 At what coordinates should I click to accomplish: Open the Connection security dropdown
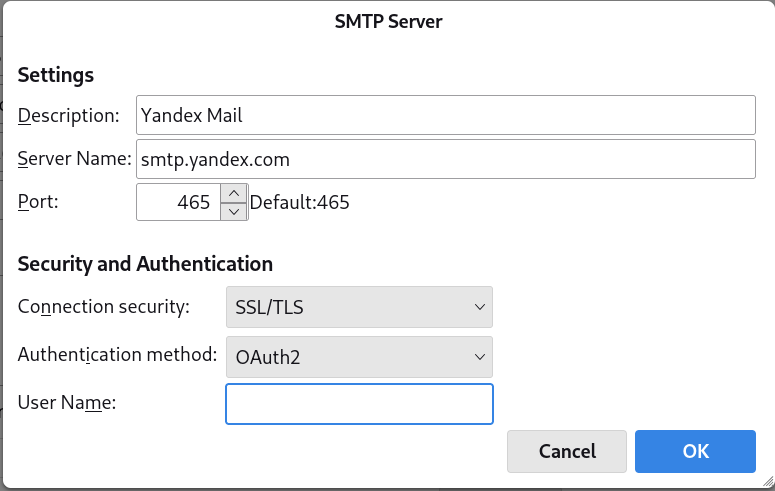tap(359, 307)
